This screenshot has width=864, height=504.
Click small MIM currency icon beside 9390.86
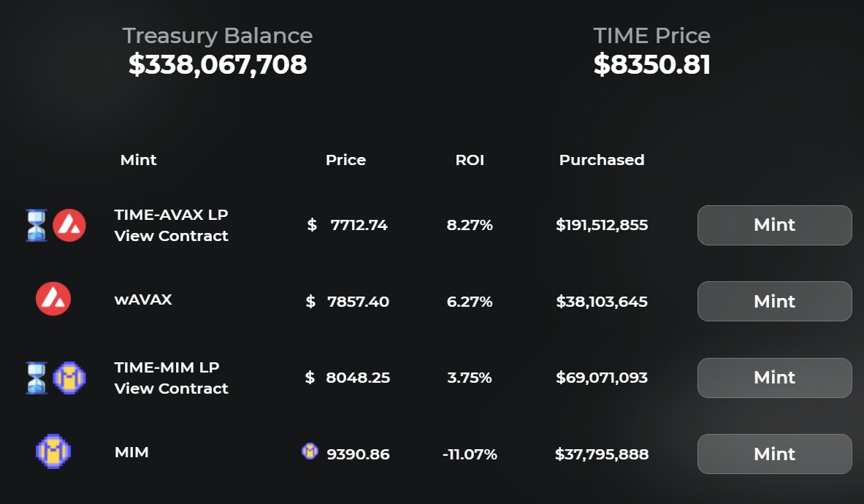pos(310,451)
